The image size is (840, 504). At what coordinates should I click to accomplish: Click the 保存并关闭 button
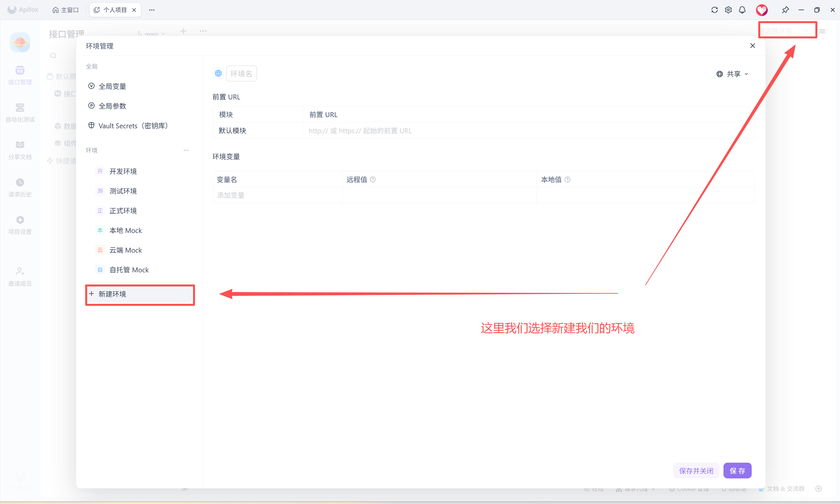pos(696,471)
